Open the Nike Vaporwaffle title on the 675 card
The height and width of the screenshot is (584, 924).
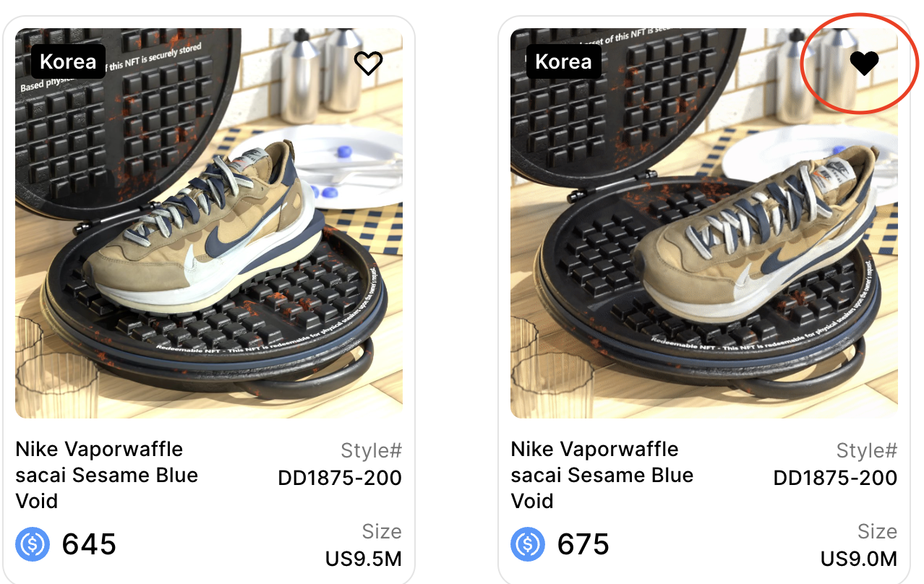point(602,475)
